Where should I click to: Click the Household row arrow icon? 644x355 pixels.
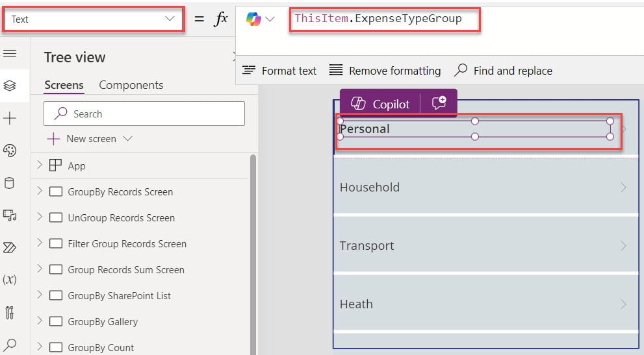tap(623, 187)
